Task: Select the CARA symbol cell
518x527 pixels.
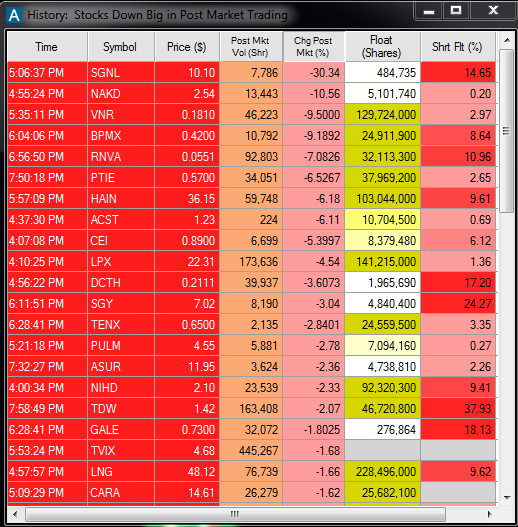Action: [x=121, y=493]
